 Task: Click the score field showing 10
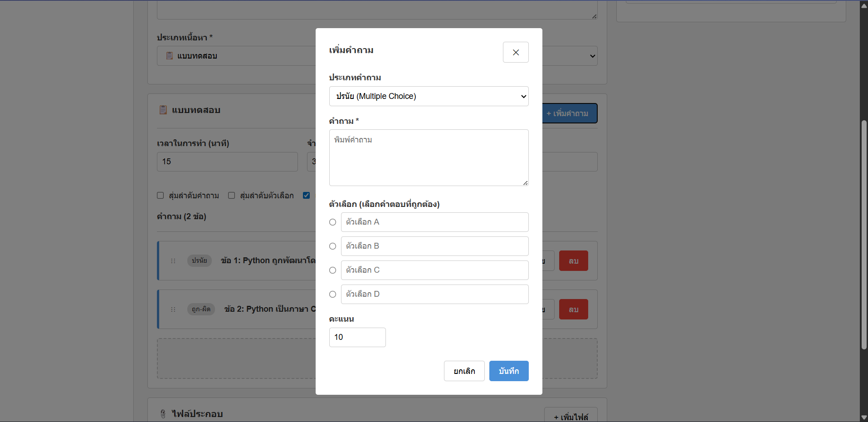357,337
